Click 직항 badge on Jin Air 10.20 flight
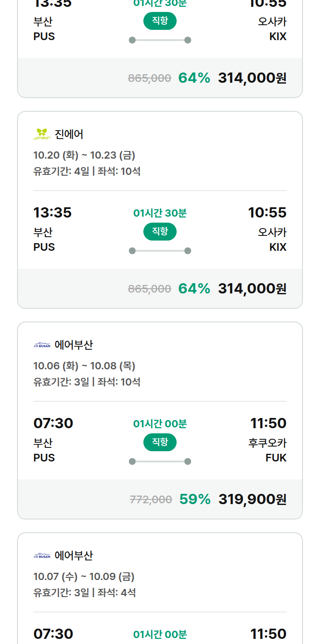The image size is (320, 644). (160, 232)
